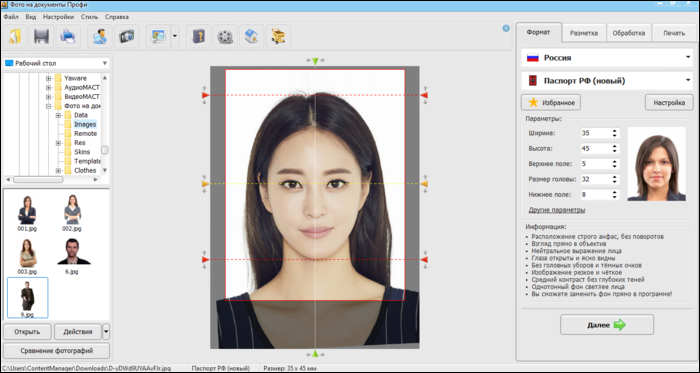Click the camera capture icon
The width and height of the screenshot is (700, 373).
tap(127, 37)
